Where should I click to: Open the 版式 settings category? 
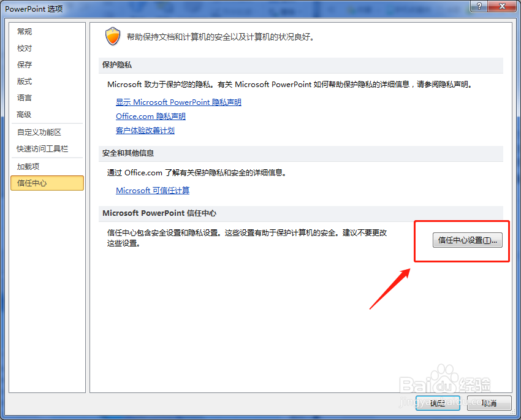click(x=25, y=82)
